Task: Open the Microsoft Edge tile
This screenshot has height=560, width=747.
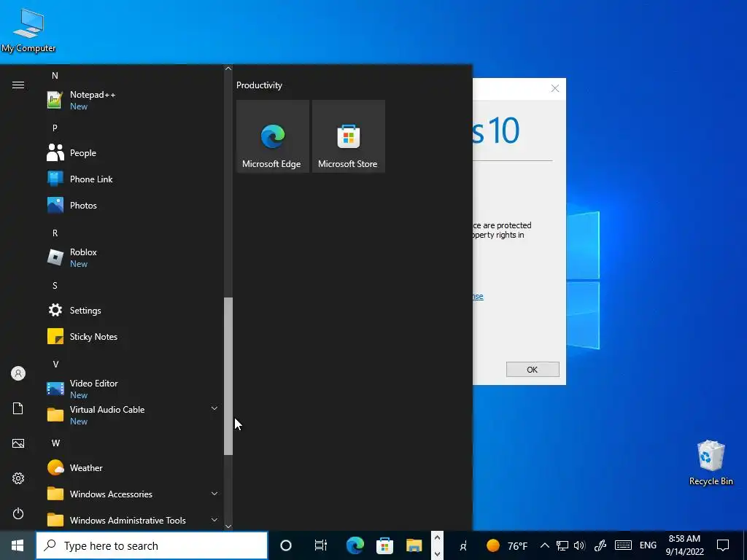Action: pyautogui.click(x=273, y=136)
